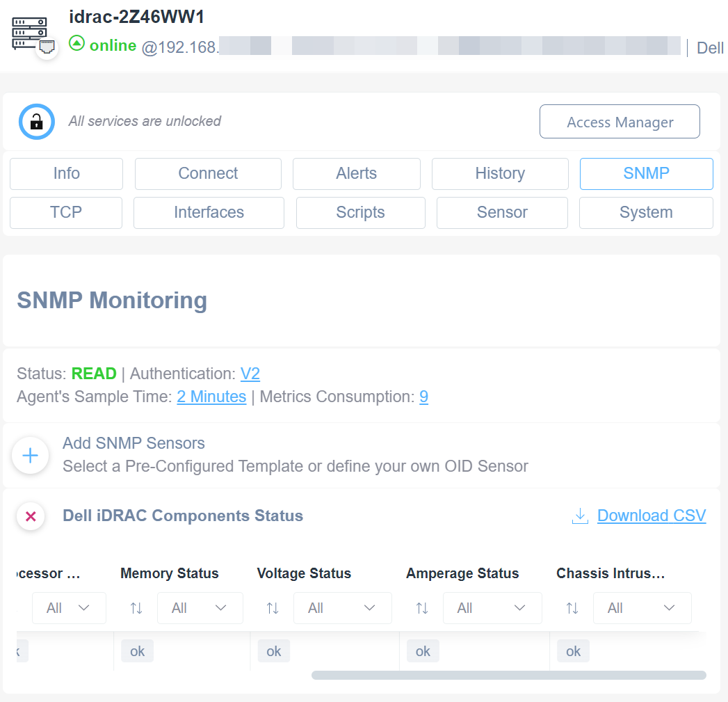
Task: Click the ok value under Chassis Intrusion
Action: (x=574, y=651)
